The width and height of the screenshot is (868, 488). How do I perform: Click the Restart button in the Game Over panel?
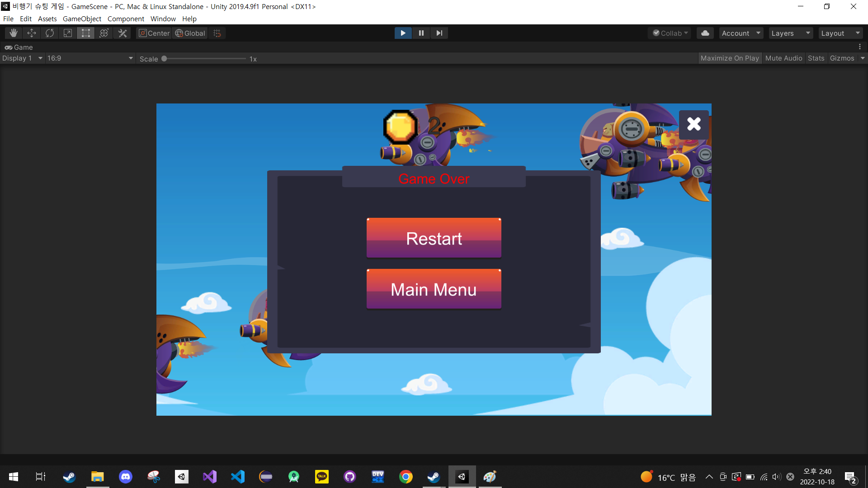click(434, 238)
